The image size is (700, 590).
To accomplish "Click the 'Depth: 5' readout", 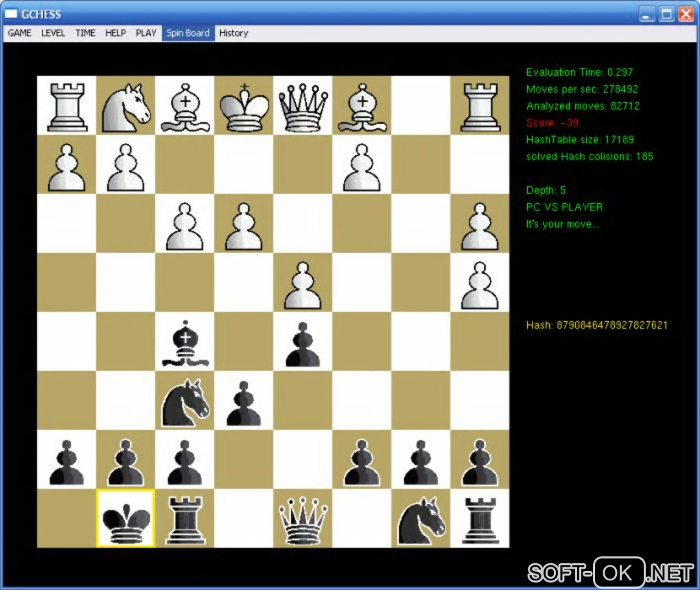I will [546, 190].
